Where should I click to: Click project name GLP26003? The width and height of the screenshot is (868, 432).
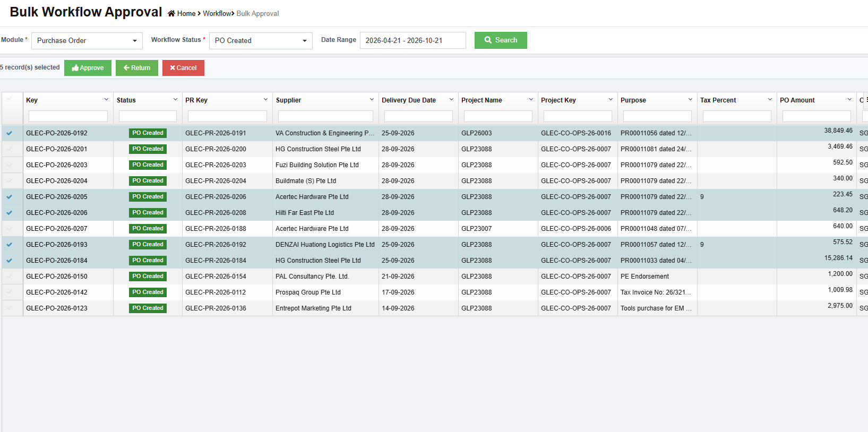point(477,133)
